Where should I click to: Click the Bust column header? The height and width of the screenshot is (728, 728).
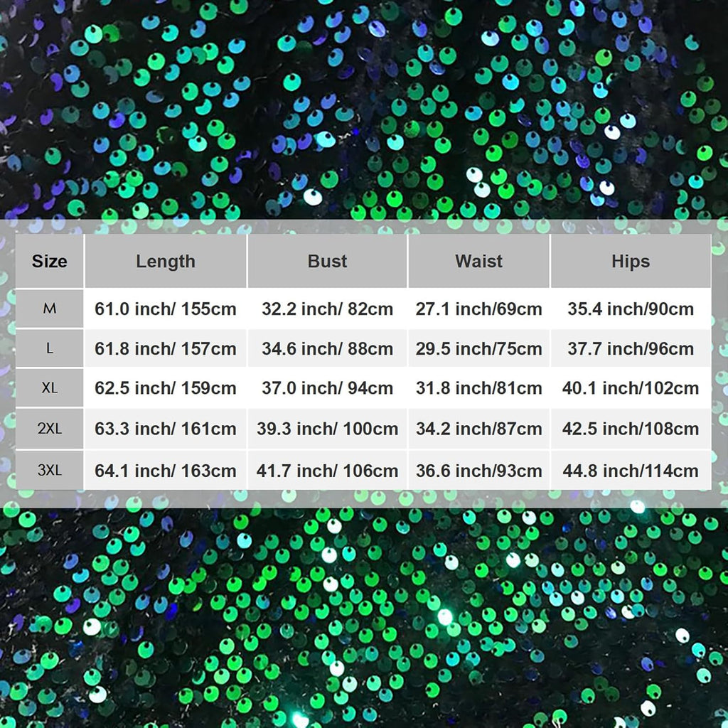point(327,261)
